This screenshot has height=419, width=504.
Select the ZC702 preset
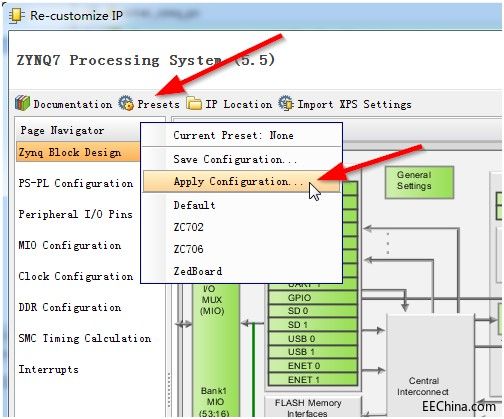[242, 227]
